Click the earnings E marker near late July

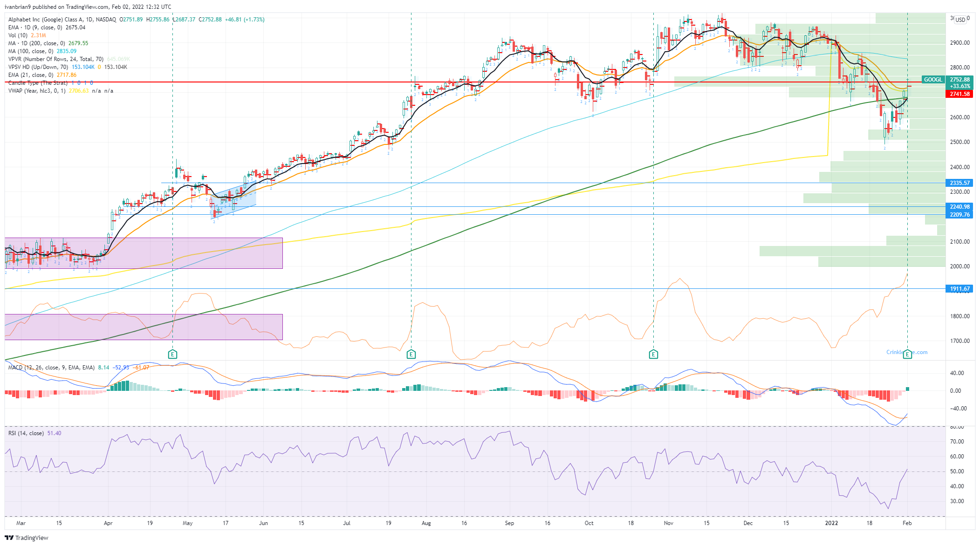click(411, 355)
